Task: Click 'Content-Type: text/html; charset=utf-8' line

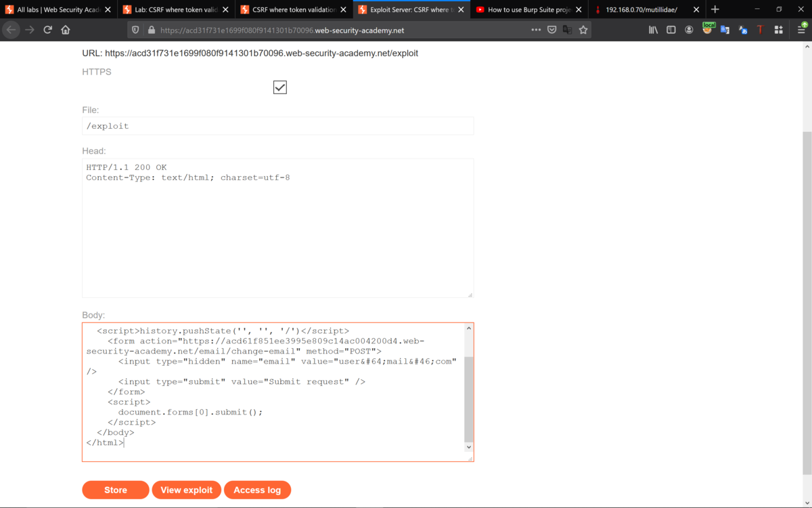Action: point(188,177)
